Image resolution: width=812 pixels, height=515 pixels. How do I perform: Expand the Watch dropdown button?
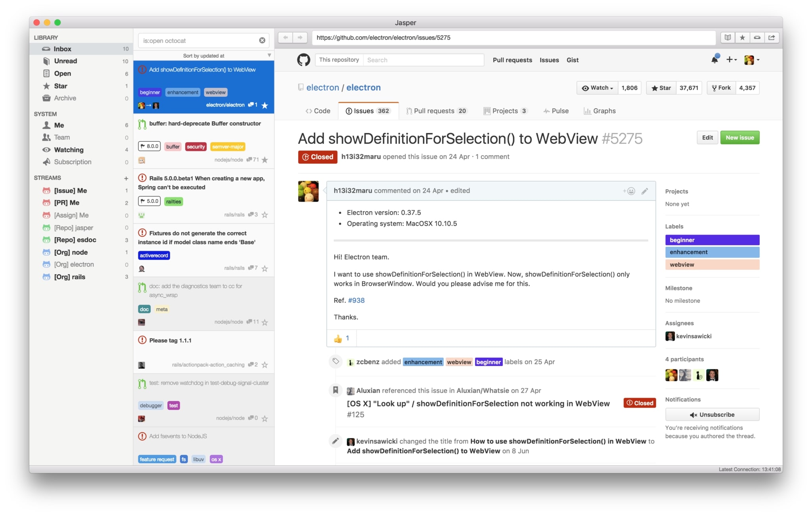(x=597, y=88)
